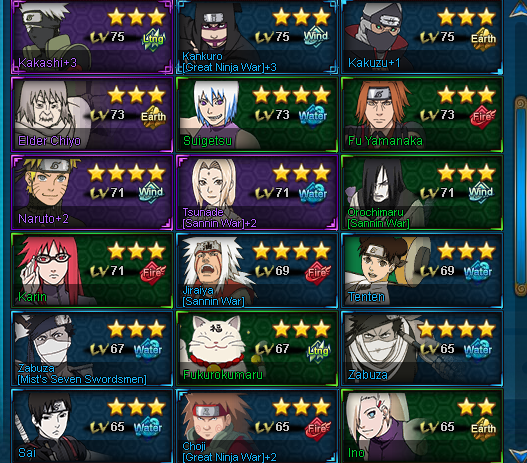Select the Elder Chiyo ninja card
527x463 pixels.
click(x=92, y=114)
